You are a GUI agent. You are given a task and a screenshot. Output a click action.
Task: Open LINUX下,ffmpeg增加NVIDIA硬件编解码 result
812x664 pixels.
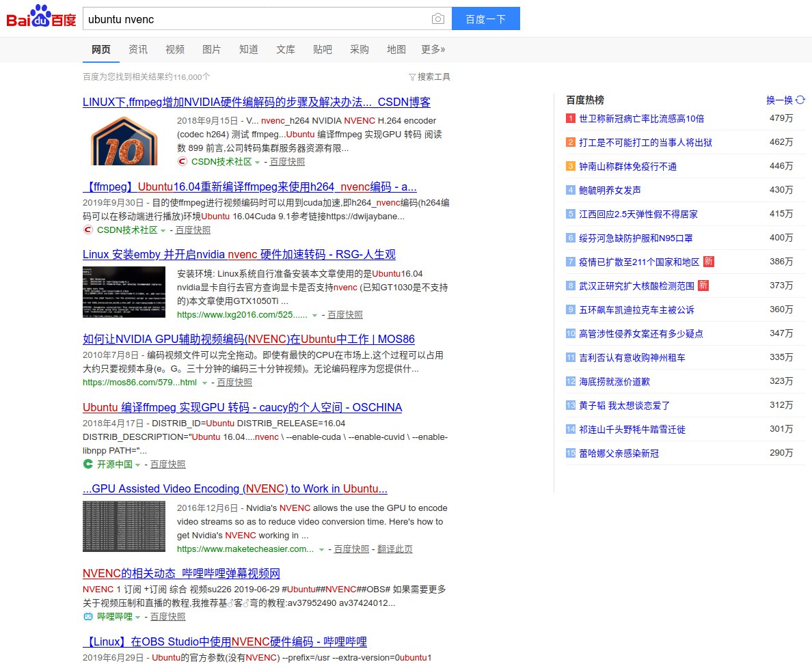click(256, 102)
